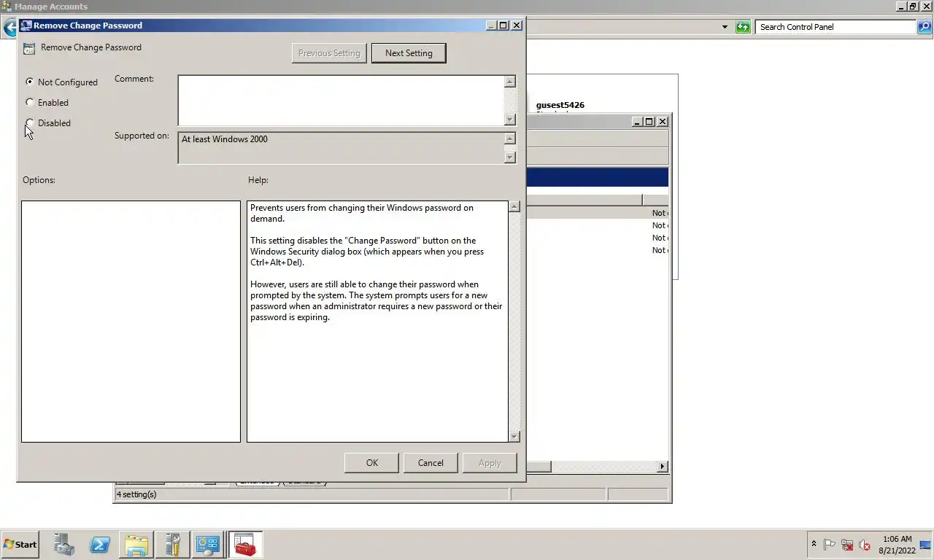Click the gusest5426 account name
Viewport: 934px width, 560px height.
(x=560, y=105)
